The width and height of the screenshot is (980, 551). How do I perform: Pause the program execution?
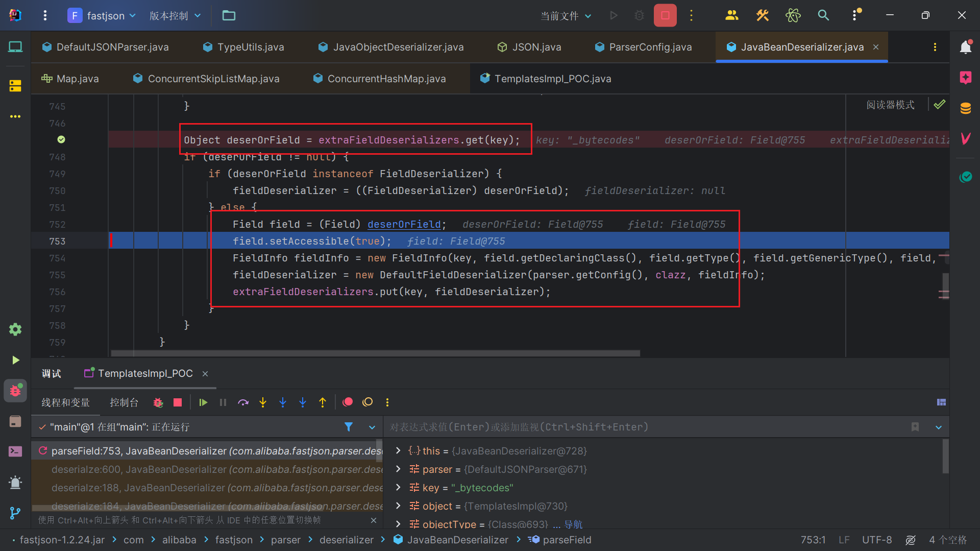223,402
